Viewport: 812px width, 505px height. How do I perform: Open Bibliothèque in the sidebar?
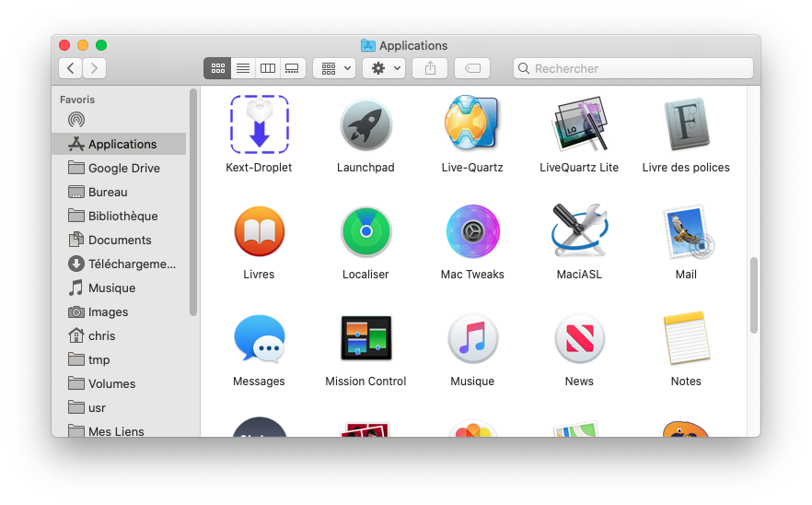coord(119,216)
